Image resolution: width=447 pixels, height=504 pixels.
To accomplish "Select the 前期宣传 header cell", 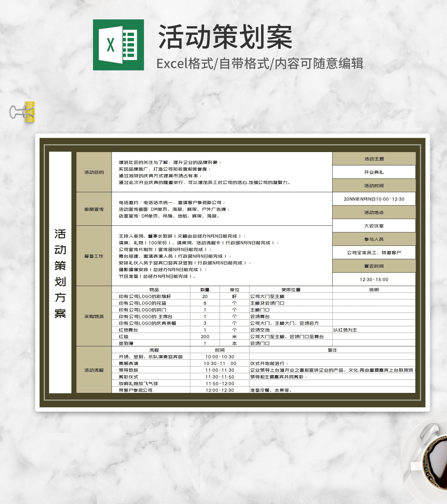I will [x=94, y=209].
